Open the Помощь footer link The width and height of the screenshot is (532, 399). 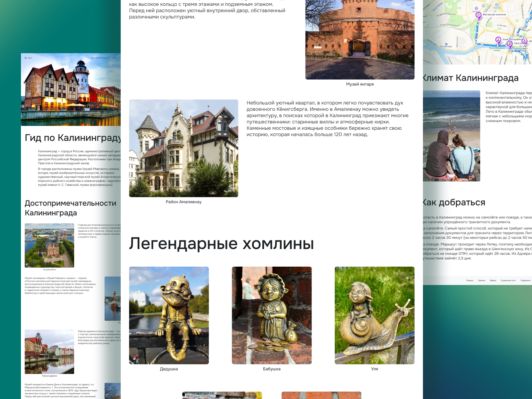point(470,280)
